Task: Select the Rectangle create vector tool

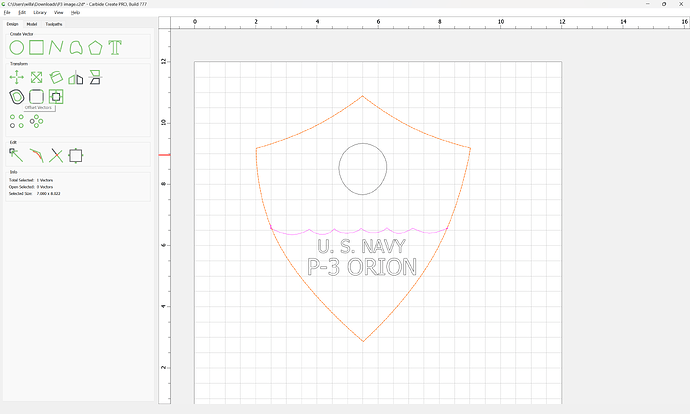Action: point(36,47)
